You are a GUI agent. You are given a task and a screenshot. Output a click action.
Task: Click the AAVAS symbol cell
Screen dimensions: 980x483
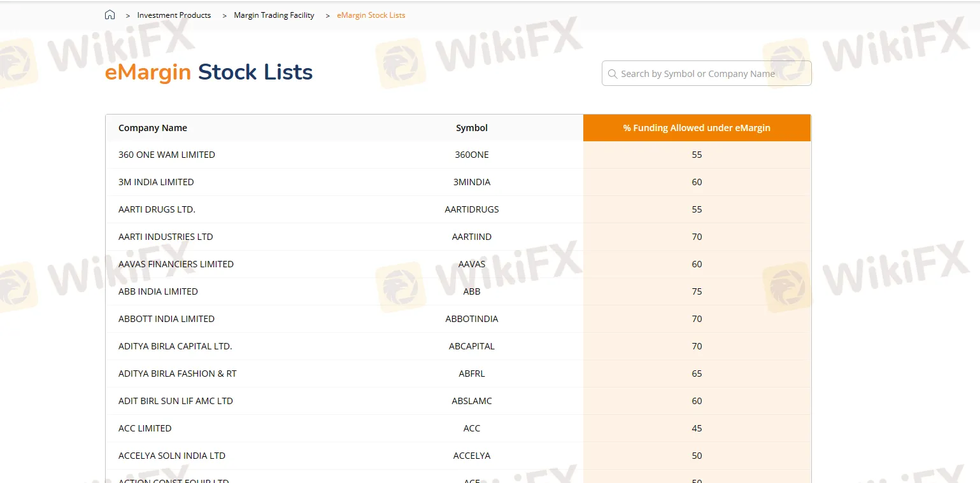[471, 264]
